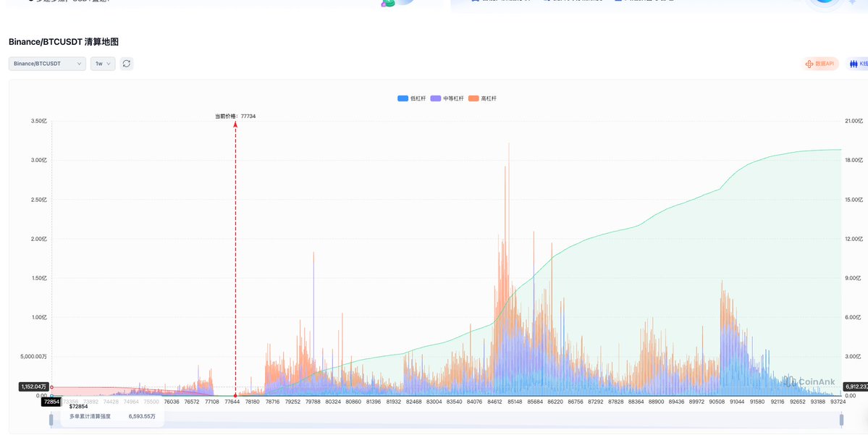Click the red current price marker dot on x-axis

235,396
